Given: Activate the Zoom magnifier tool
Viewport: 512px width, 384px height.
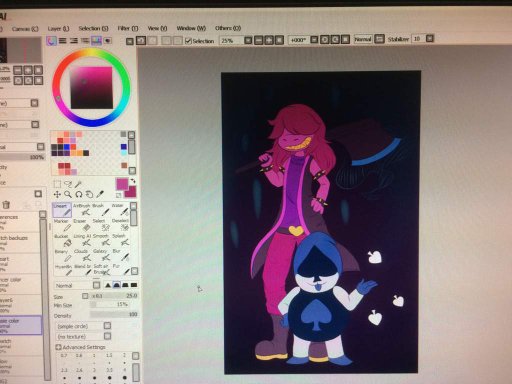Looking at the screenshot, I should click(68, 194).
